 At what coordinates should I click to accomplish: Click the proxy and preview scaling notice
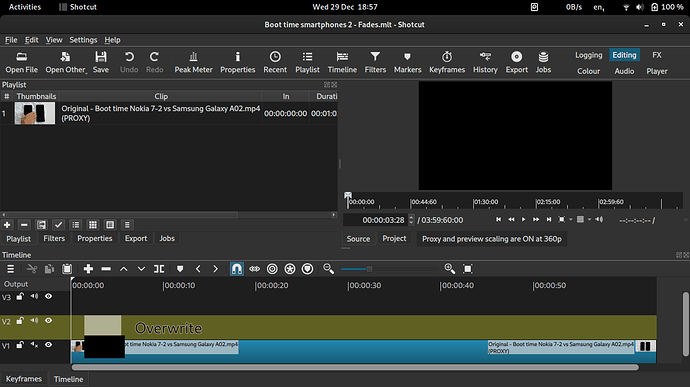click(x=492, y=239)
